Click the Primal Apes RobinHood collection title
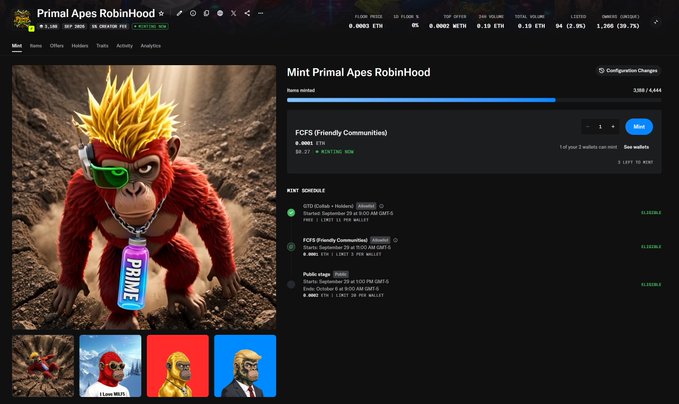The height and width of the screenshot is (404, 679). 96,13
